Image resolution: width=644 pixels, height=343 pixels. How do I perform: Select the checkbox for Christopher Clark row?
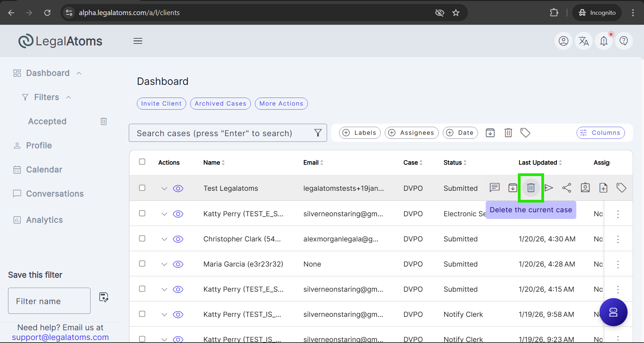click(142, 238)
